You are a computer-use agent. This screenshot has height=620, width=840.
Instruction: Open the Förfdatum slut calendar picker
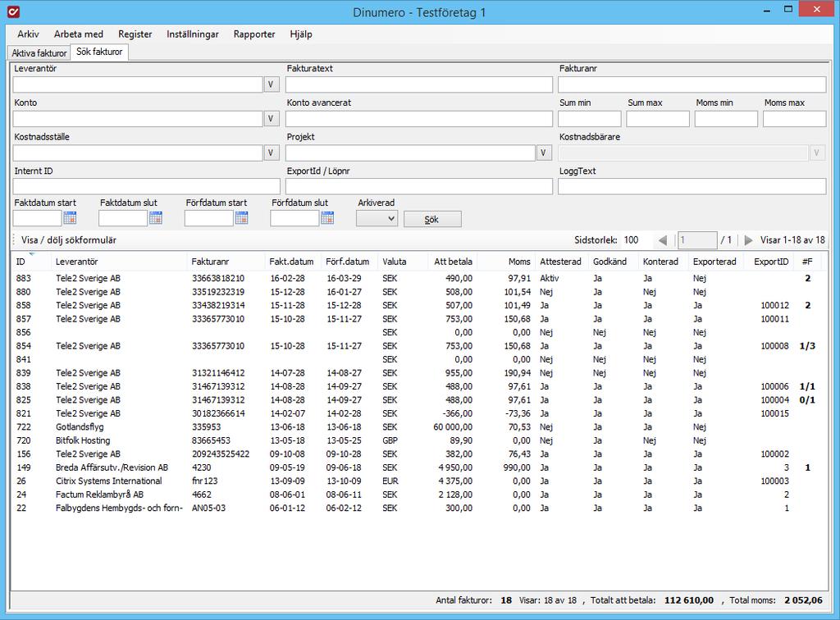[327, 218]
